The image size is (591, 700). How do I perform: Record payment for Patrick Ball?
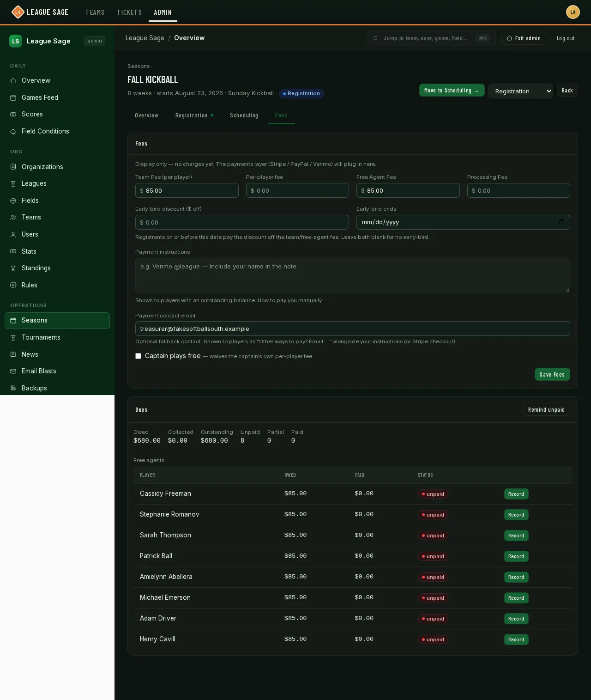pyautogui.click(x=516, y=556)
